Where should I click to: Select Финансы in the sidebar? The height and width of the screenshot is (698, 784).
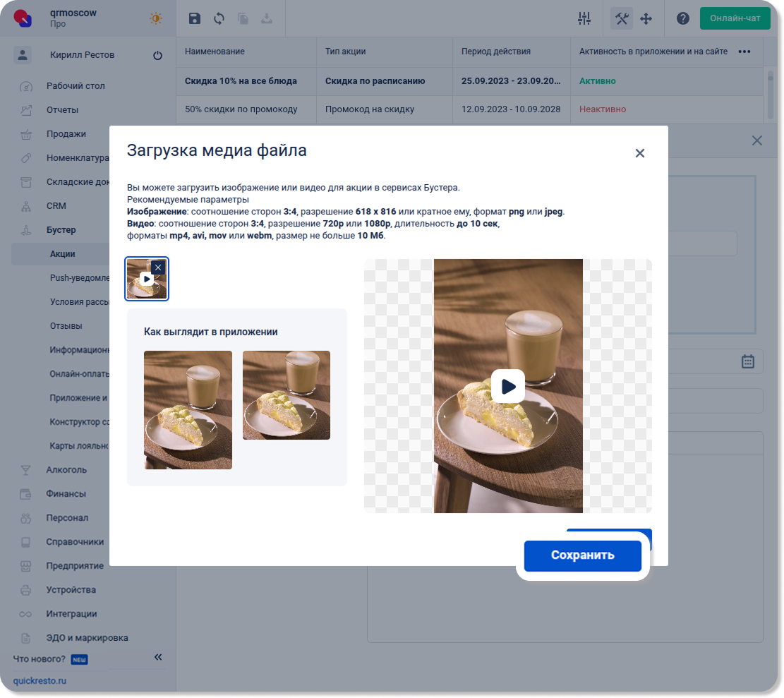pyautogui.click(x=66, y=494)
